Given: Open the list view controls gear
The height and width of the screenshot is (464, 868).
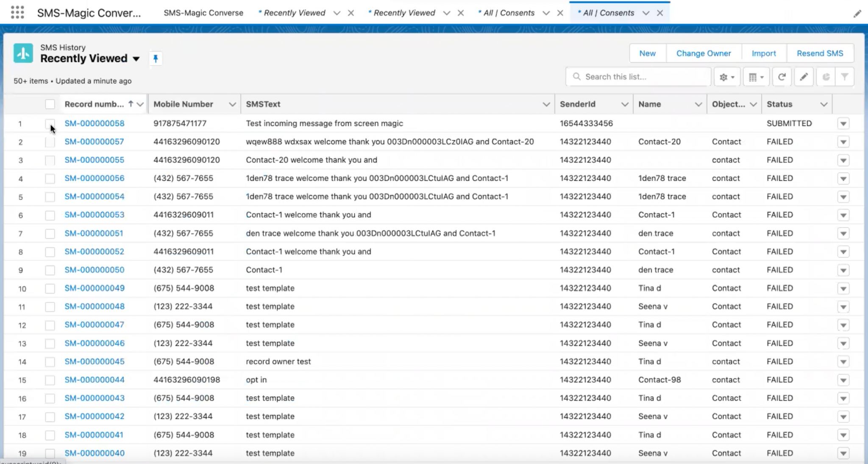Looking at the screenshot, I should point(727,77).
